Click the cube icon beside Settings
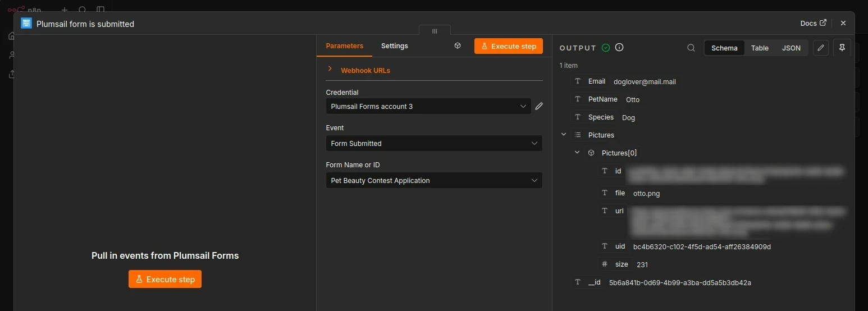 pyautogui.click(x=458, y=46)
